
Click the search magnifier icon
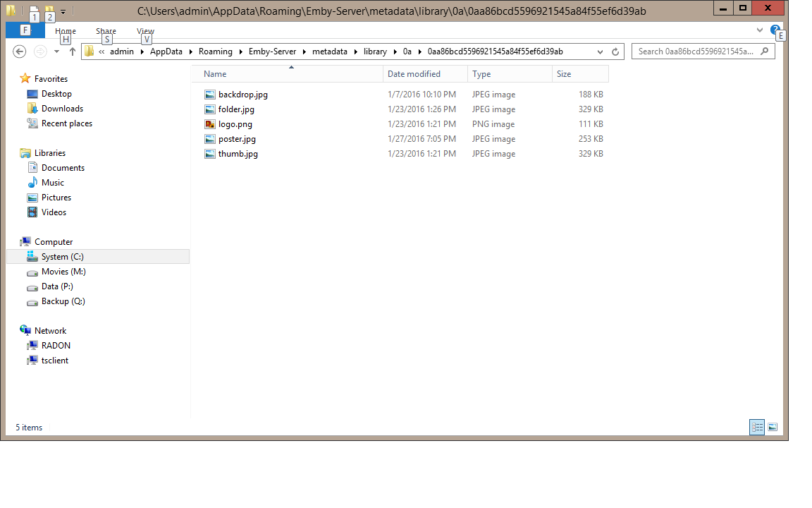[764, 52]
